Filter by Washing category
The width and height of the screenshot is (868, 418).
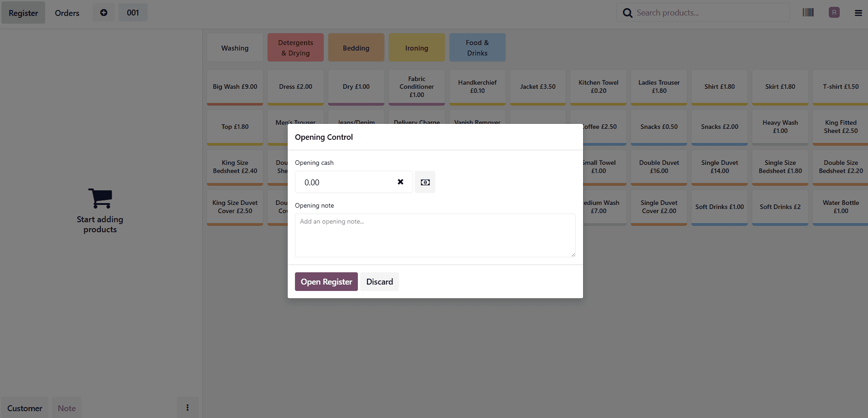[x=235, y=48]
